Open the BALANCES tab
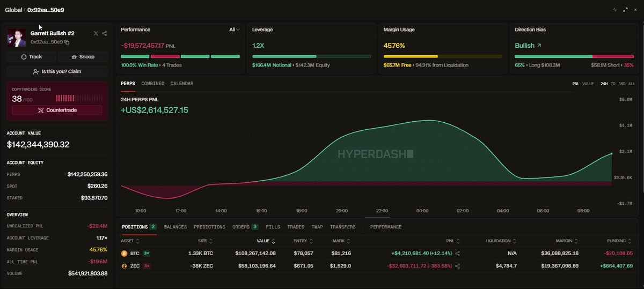This screenshot has height=289, width=644. click(175, 227)
